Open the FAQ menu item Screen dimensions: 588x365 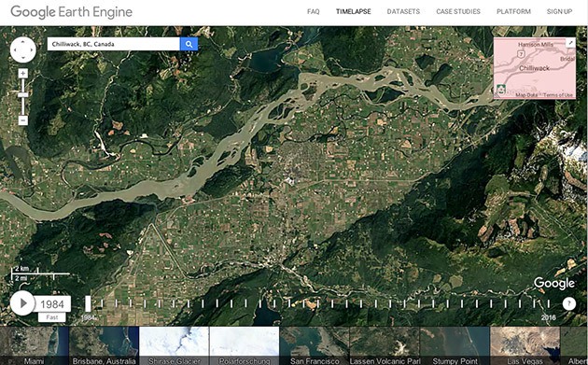tap(313, 11)
